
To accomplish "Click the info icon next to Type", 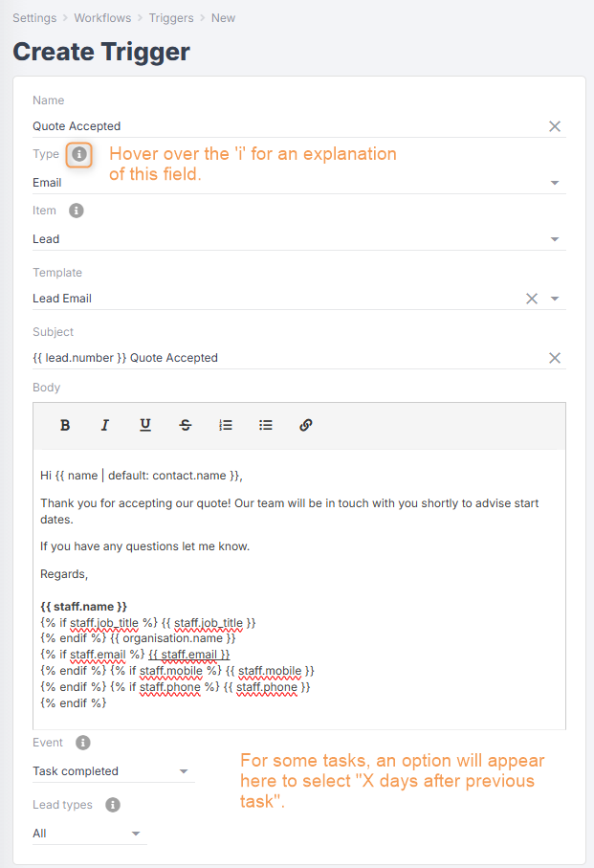I will (x=79, y=153).
